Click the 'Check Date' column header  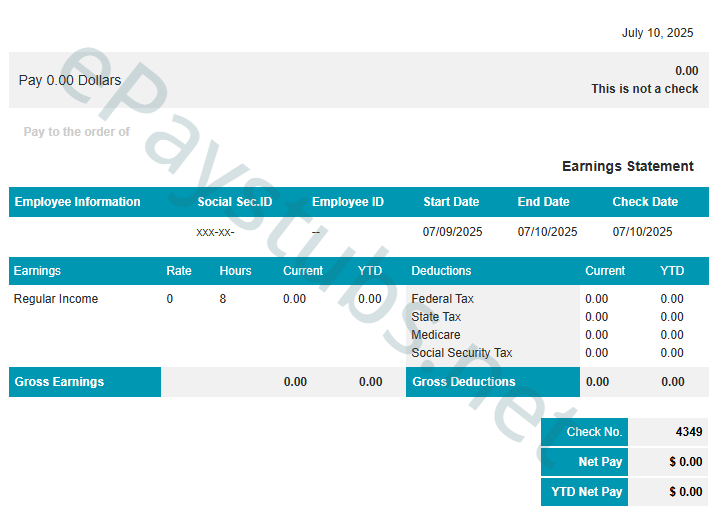[x=645, y=202]
